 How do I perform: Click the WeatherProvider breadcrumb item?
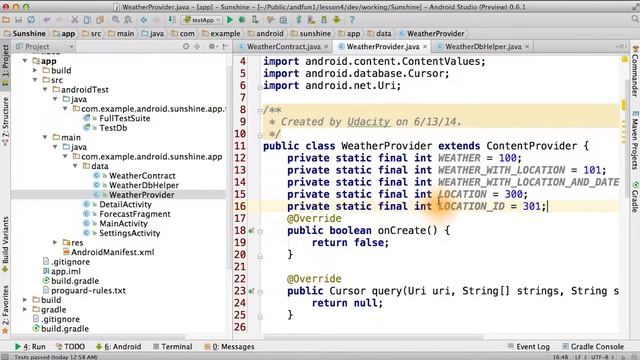click(x=431, y=33)
